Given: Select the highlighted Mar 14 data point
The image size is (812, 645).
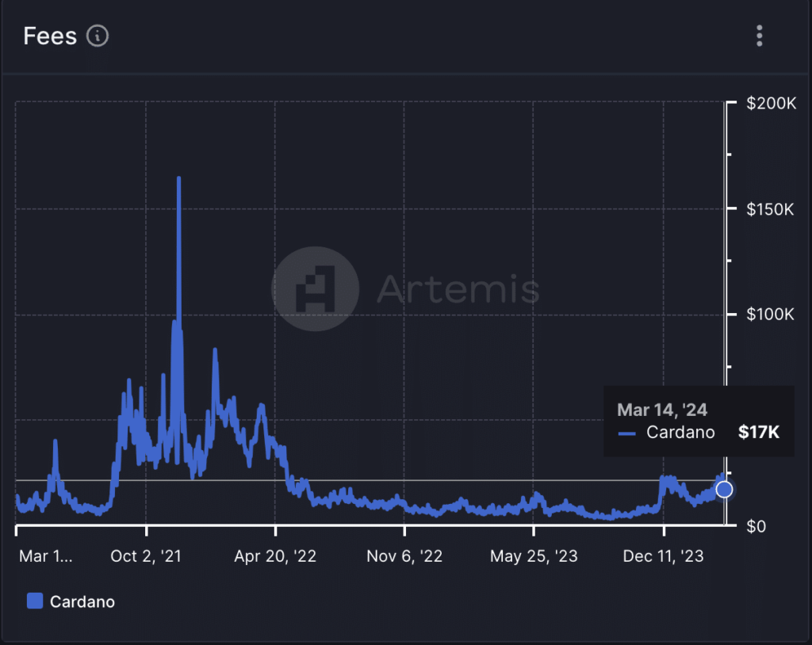Looking at the screenshot, I should tap(724, 489).
